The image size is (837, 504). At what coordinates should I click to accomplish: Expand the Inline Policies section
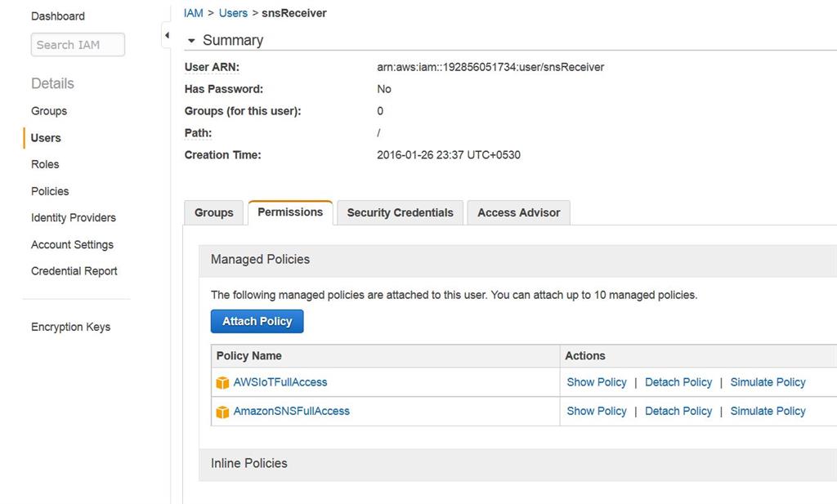tap(249, 463)
